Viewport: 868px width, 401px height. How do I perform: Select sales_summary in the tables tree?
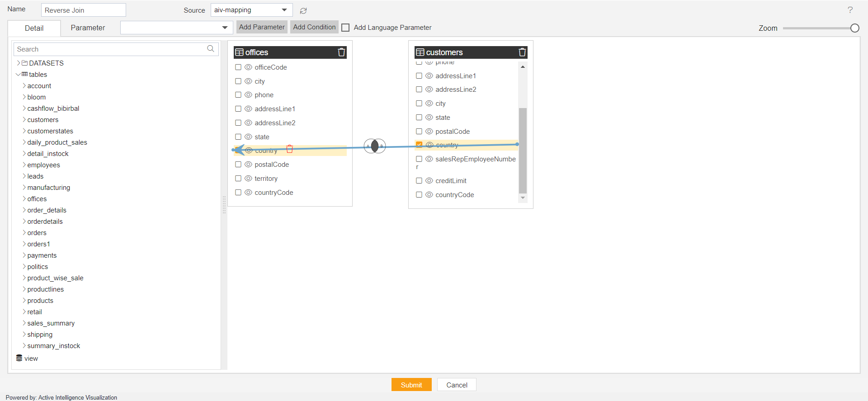(51, 323)
